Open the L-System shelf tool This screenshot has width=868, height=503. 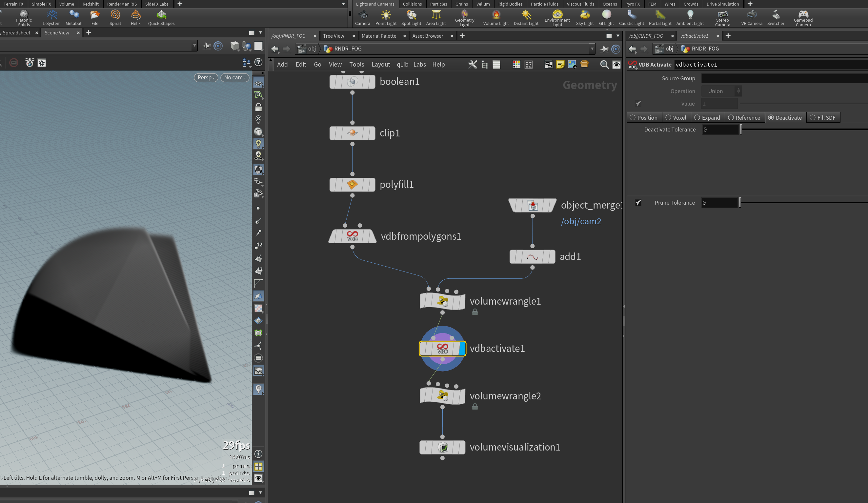(52, 18)
